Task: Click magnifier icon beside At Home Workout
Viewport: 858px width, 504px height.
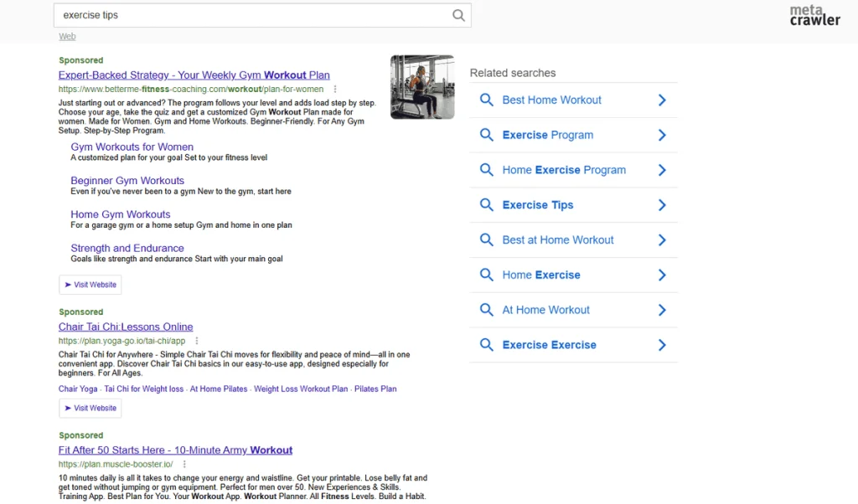Action: [487, 310]
